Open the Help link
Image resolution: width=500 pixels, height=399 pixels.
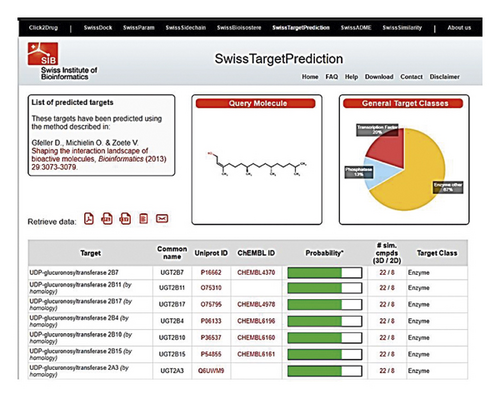pos(351,77)
